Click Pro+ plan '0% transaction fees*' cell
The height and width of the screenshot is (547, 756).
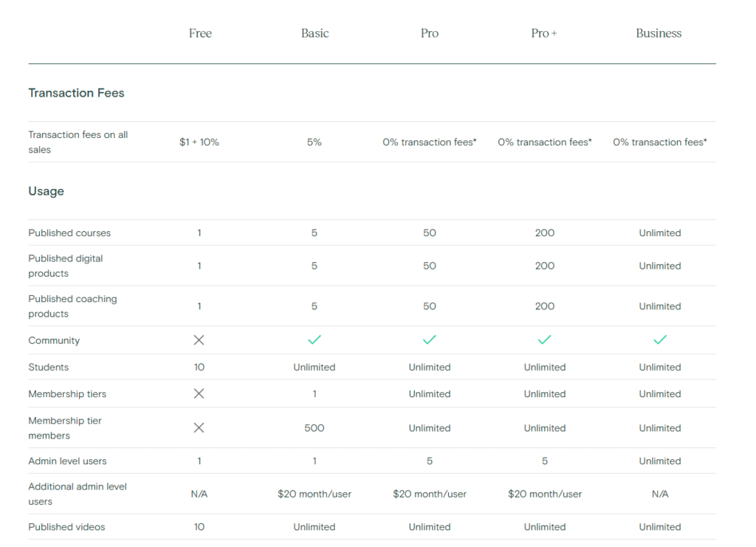(x=545, y=142)
